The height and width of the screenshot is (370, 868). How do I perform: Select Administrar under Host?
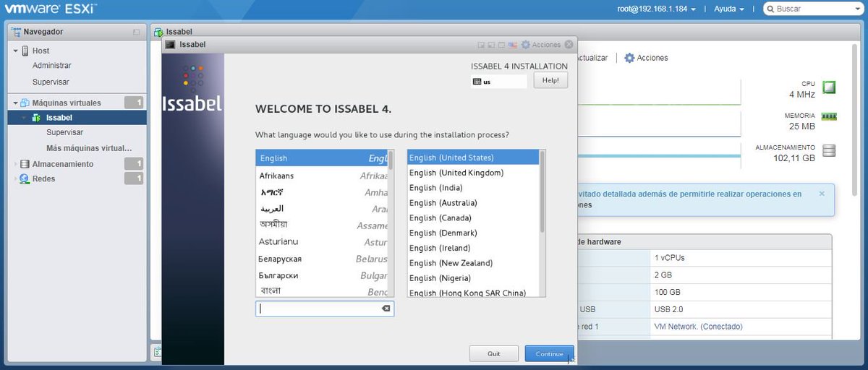[x=52, y=66]
